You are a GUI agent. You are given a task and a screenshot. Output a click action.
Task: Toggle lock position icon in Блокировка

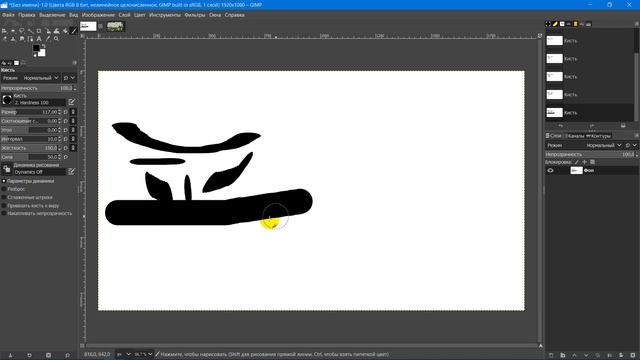coord(584,162)
